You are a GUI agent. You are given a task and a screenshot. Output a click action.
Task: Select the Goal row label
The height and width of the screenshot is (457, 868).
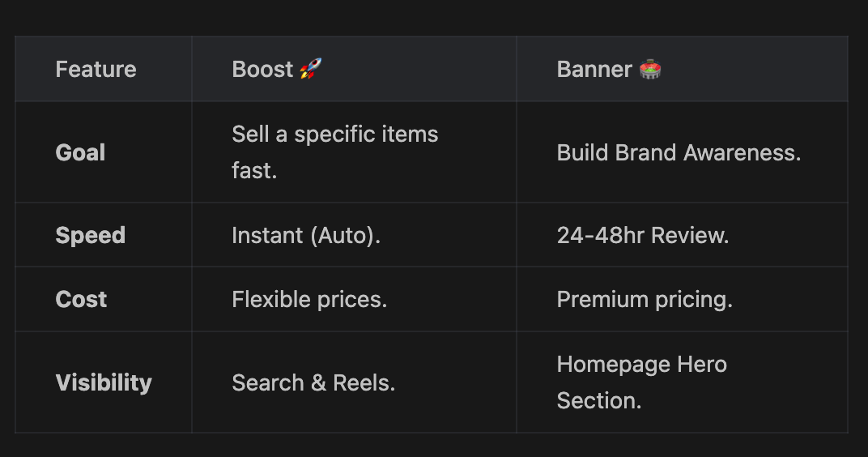[80, 152]
